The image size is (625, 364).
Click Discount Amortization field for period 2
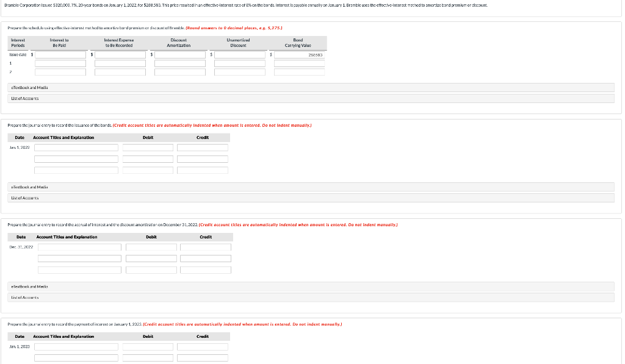(x=180, y=72)
